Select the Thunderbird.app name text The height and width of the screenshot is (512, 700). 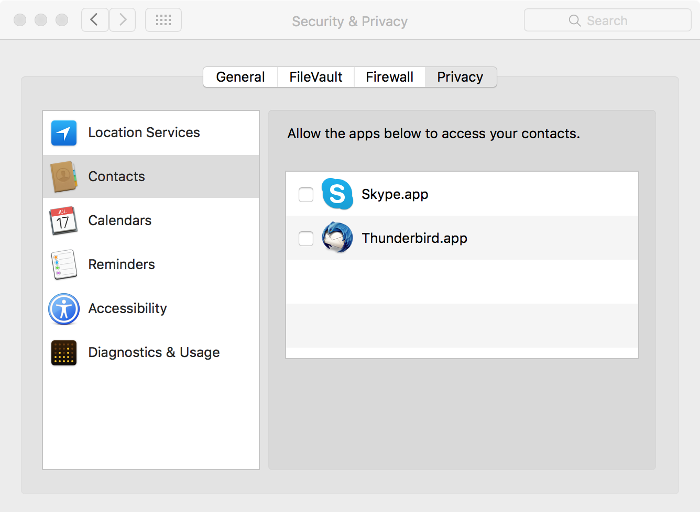[x=414, y=238]
